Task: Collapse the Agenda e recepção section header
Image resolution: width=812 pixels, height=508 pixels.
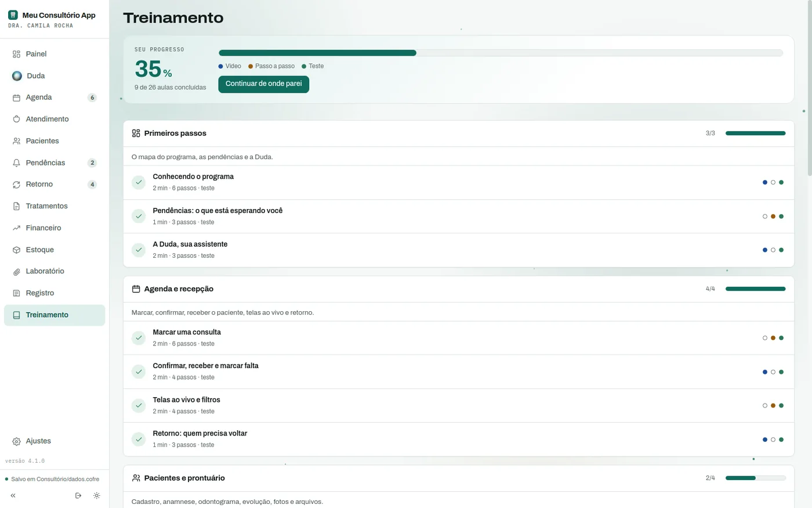Action: 459,289
